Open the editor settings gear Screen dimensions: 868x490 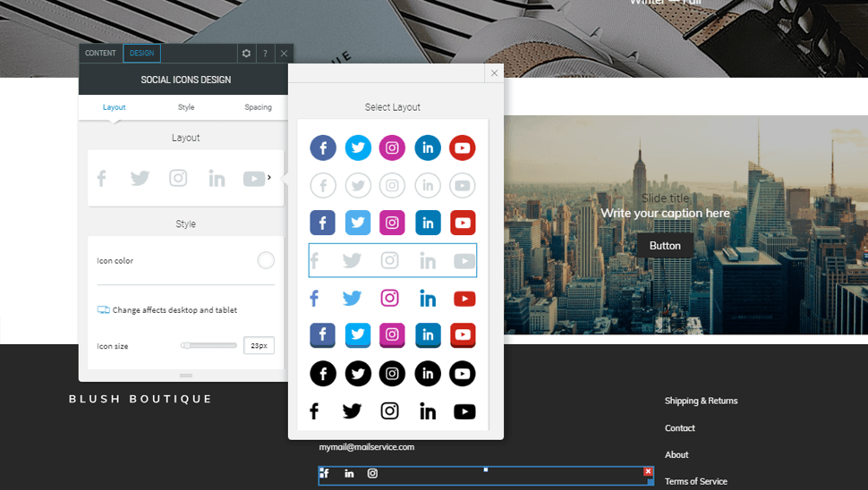coord(246,53)
